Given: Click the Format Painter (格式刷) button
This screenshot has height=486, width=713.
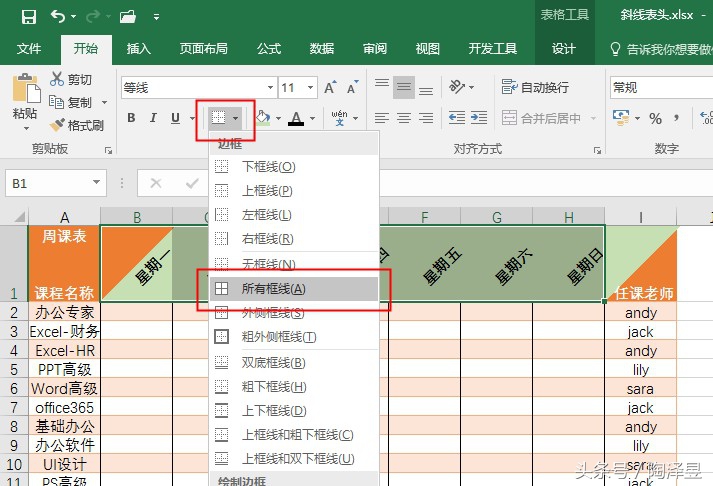Looking at the screenshot, I should click(x=77, y=125).
